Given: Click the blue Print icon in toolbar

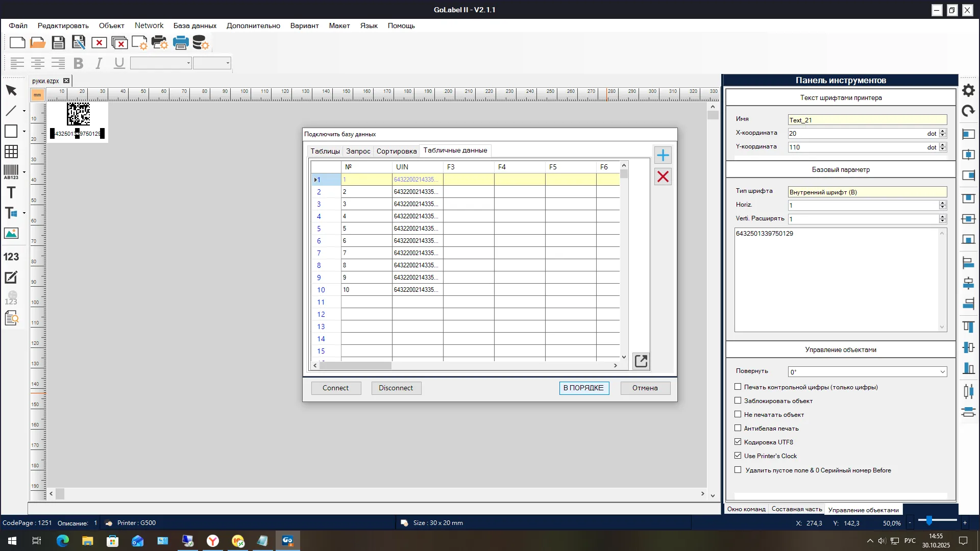Looking at the screenshot, I should (x=181, y=43).
